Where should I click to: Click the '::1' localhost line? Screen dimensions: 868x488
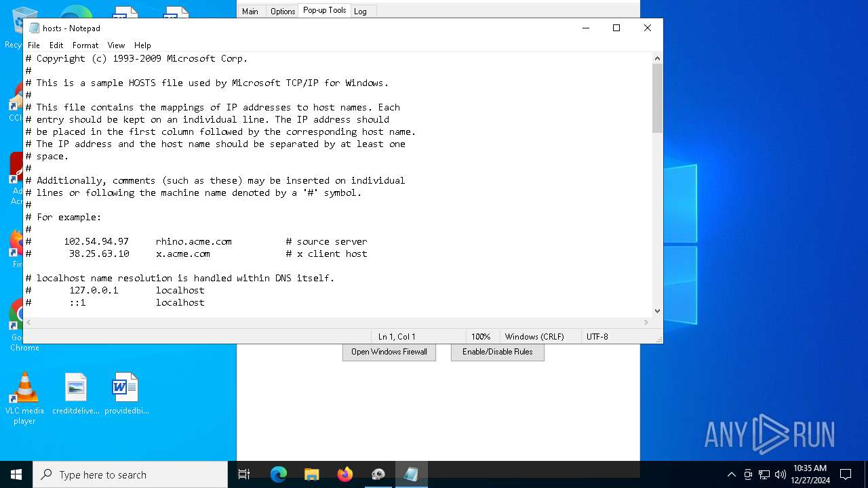pos(115,302)
